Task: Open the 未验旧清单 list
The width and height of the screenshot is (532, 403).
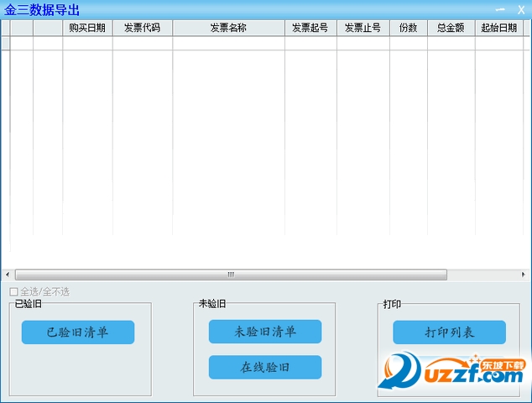Action: 265,332
